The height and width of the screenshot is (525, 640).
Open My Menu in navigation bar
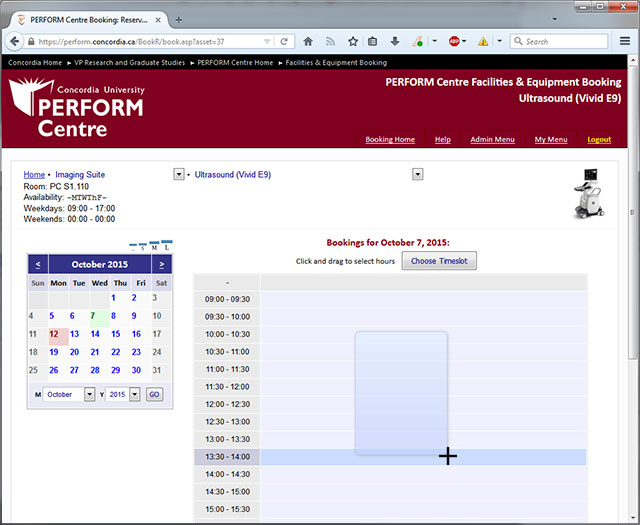[x=550, y=140]
